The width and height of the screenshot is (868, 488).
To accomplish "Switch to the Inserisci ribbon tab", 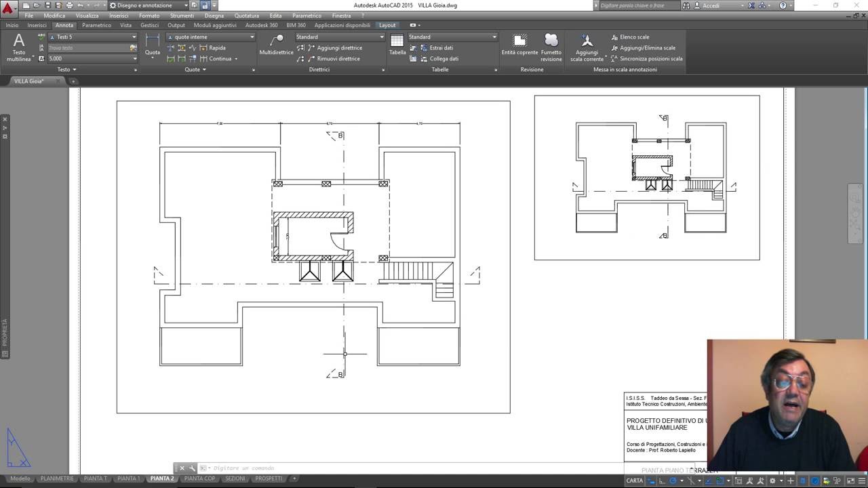I will (37, 25).
